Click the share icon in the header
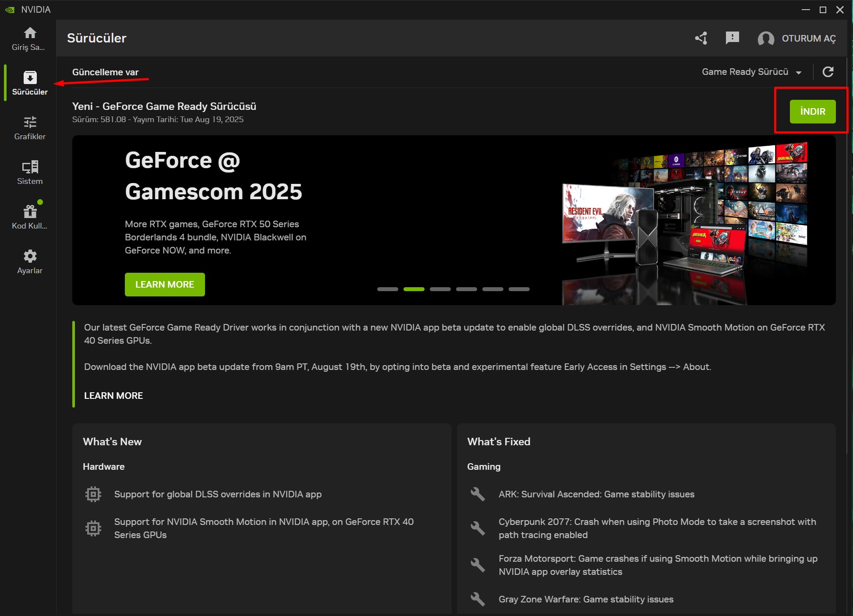Image resolution: width=853 pixels, height=616 pixels. click(701, 39)
